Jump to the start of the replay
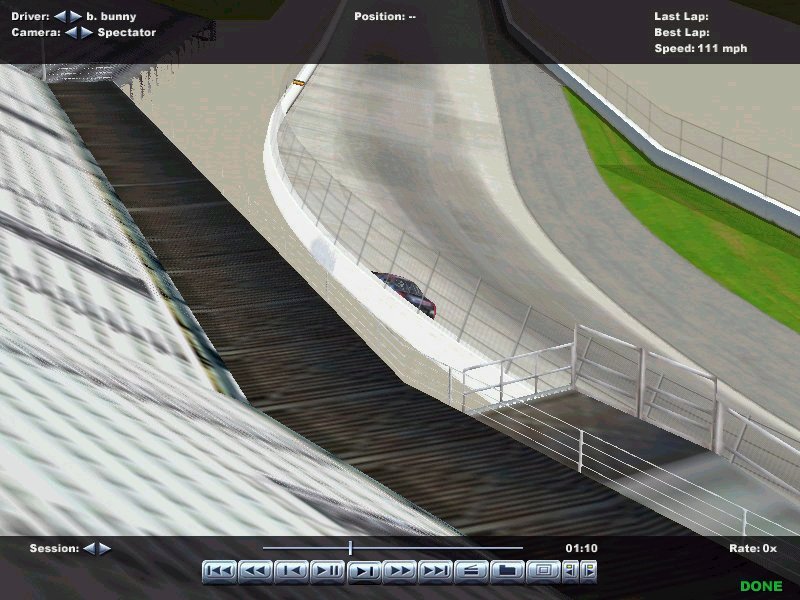This screenshot has height=600, width=800. pyautogui.click(x=219, y=571)
